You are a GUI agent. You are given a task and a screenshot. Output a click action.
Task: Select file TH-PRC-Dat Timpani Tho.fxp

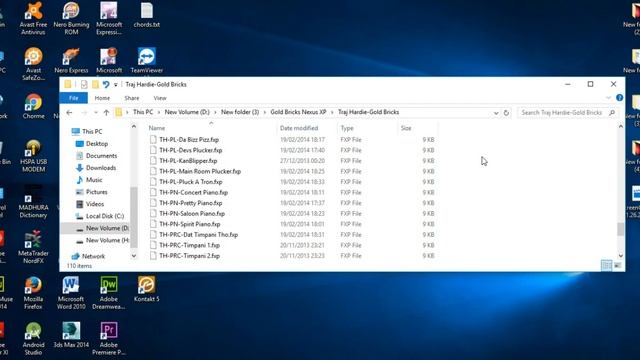[198, 235]
